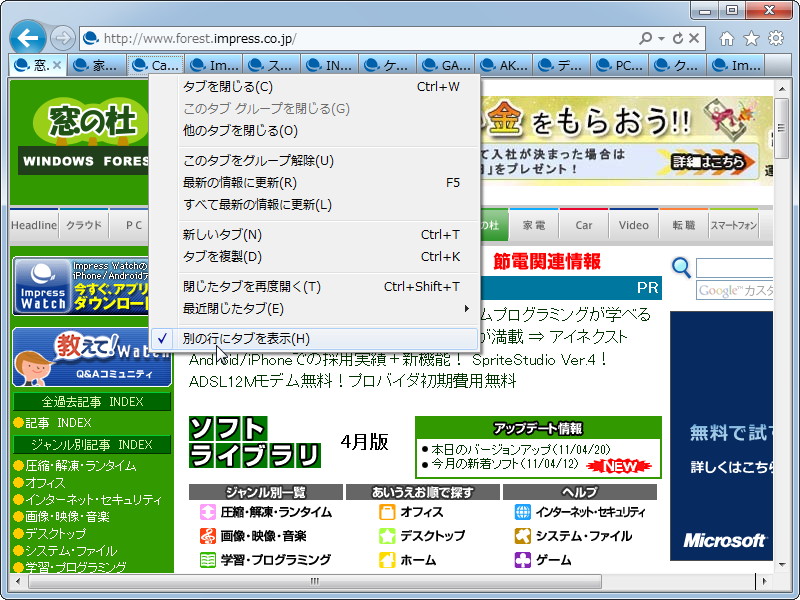
Task: Choose タブを複製(D) menu item
Action: [x=315, y=257]
